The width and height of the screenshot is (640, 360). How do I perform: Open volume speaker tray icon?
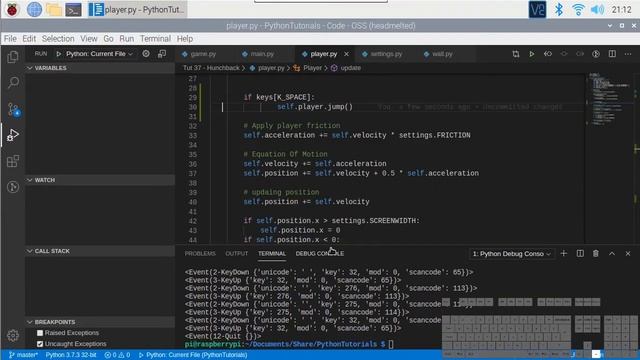pos(597,9)
